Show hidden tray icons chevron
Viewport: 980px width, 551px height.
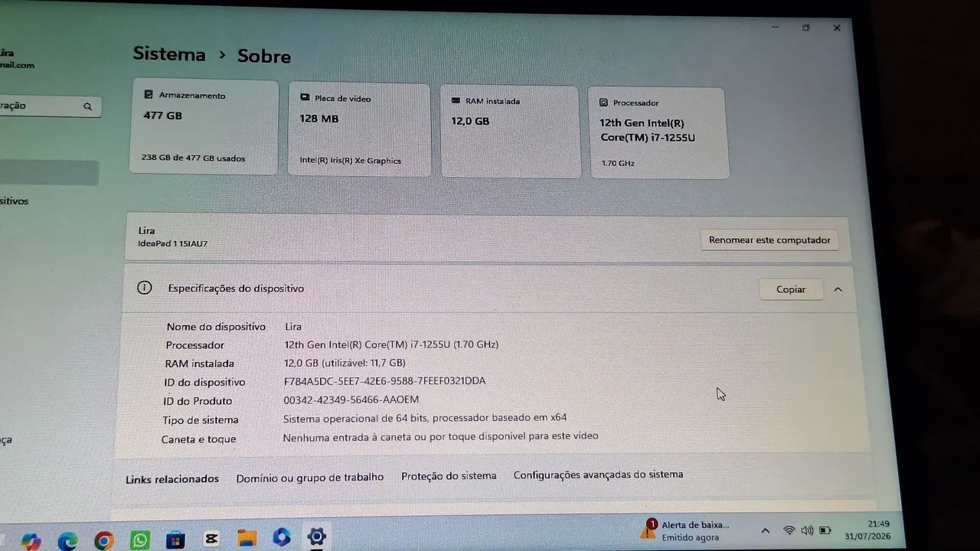tap(765, 530)
